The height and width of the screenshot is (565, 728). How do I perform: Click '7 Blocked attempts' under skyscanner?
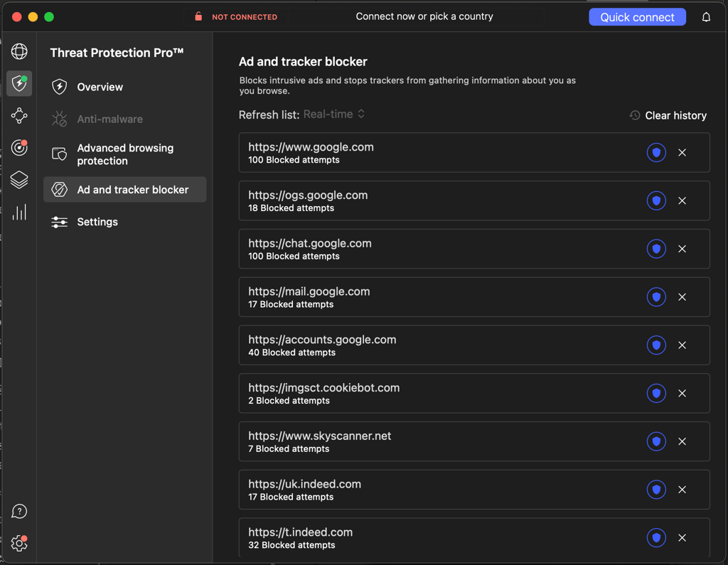[x=289, y=449]
